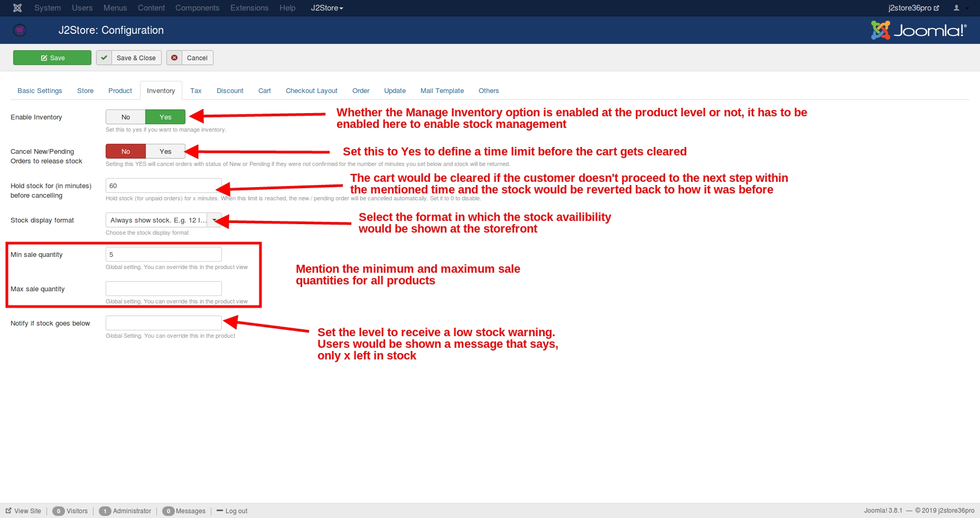Click the Visitors count badge

click(59, 511)
